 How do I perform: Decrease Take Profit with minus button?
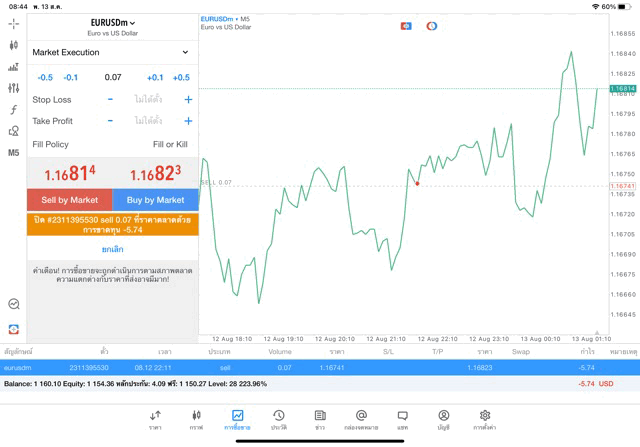[110, 121]
